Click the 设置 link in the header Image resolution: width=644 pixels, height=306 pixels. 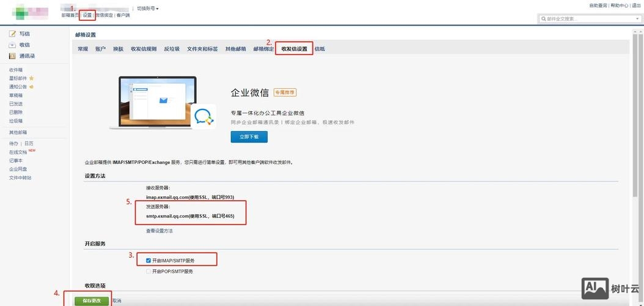tap(87, 15)
